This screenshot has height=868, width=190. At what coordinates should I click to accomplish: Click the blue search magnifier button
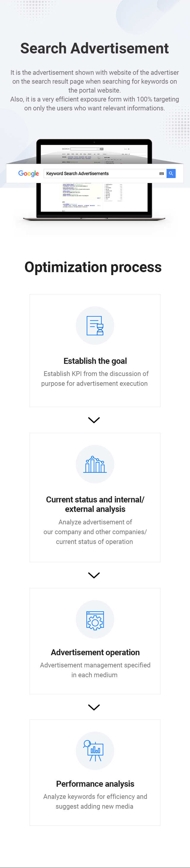tap(171, 174)
